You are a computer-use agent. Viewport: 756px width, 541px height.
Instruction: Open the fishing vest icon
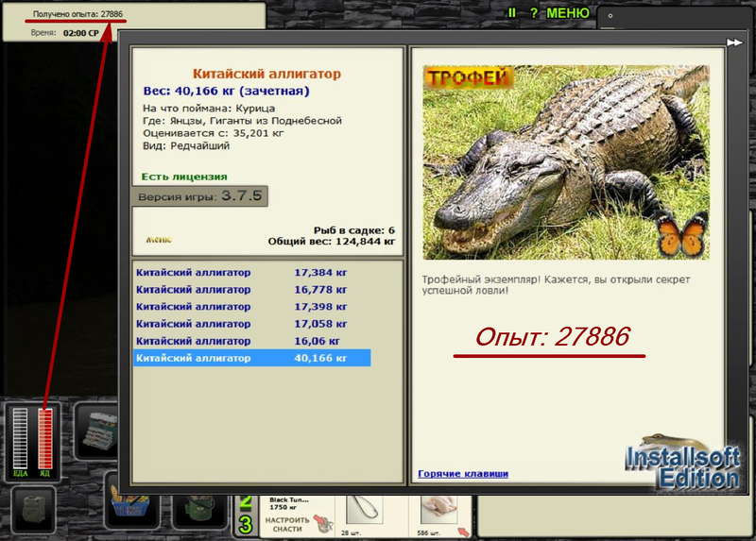tap(33, 511)
